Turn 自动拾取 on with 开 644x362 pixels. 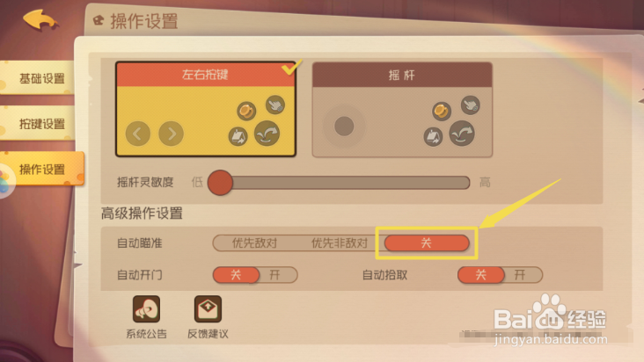click(520, 275)
